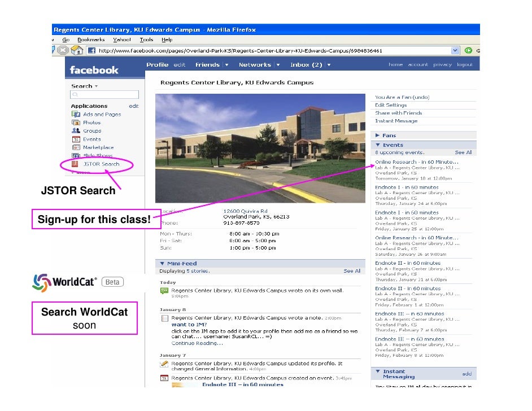Click add in Instant Messaging header

(467, 374)
